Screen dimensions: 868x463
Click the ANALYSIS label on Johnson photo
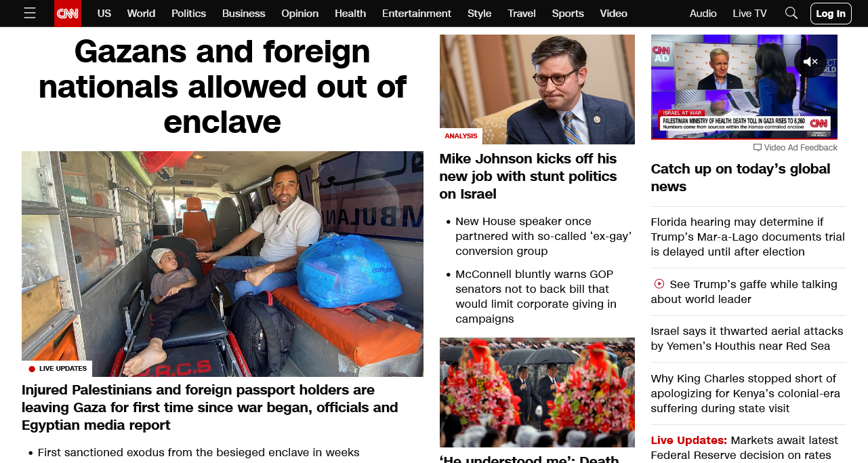(461, 136)
